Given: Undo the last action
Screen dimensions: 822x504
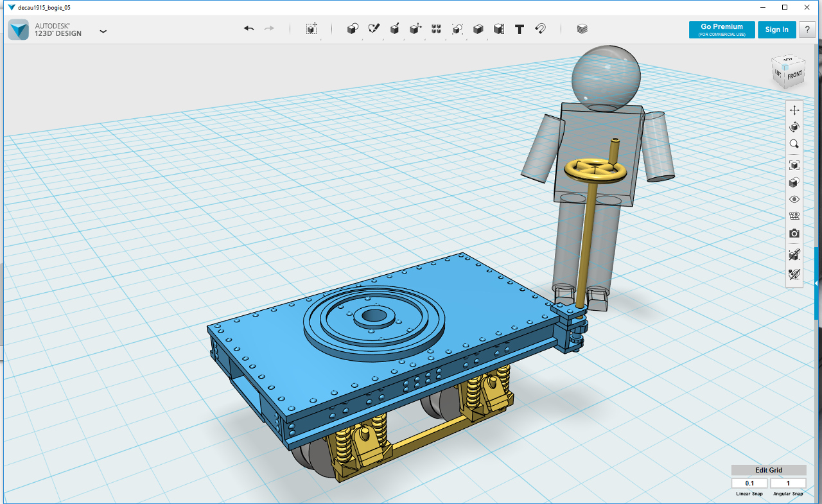Looking at the screenshot, I should 249,29.
